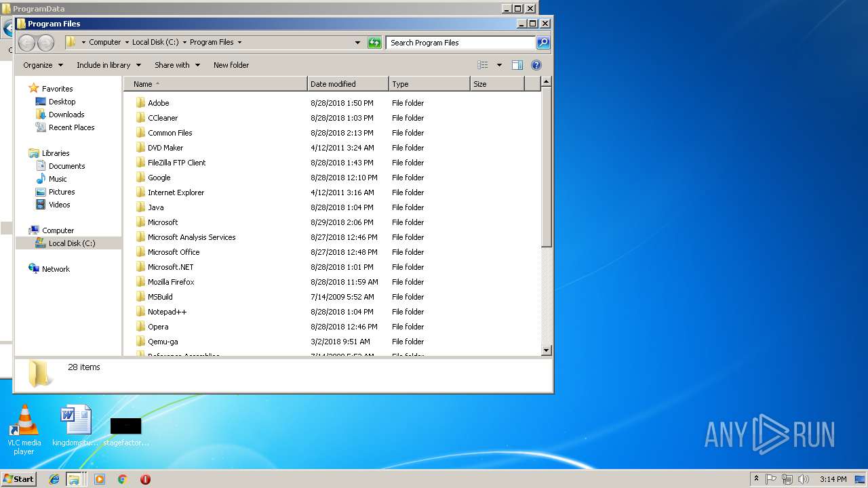The width and height of the screenshot is (868, 488).
Task: Click the taskbar clock showing 3:14 PM
Action: 833,479
